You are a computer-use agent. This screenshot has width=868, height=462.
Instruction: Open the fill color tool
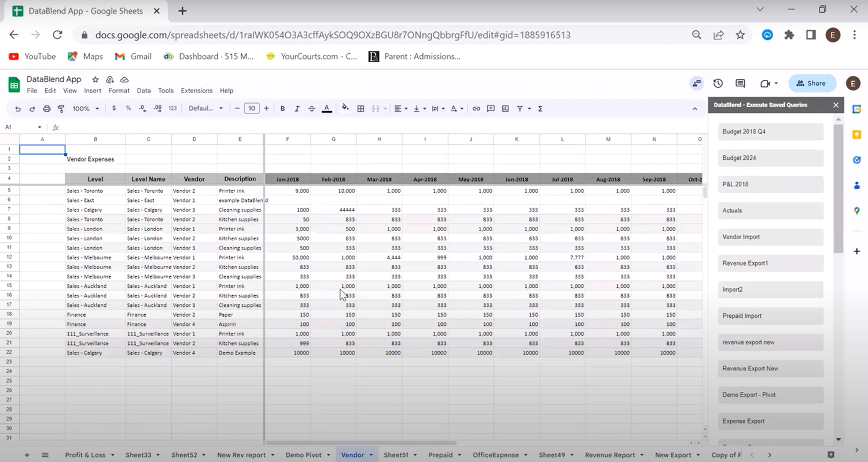pyautogui.click(x=345, y=108)
